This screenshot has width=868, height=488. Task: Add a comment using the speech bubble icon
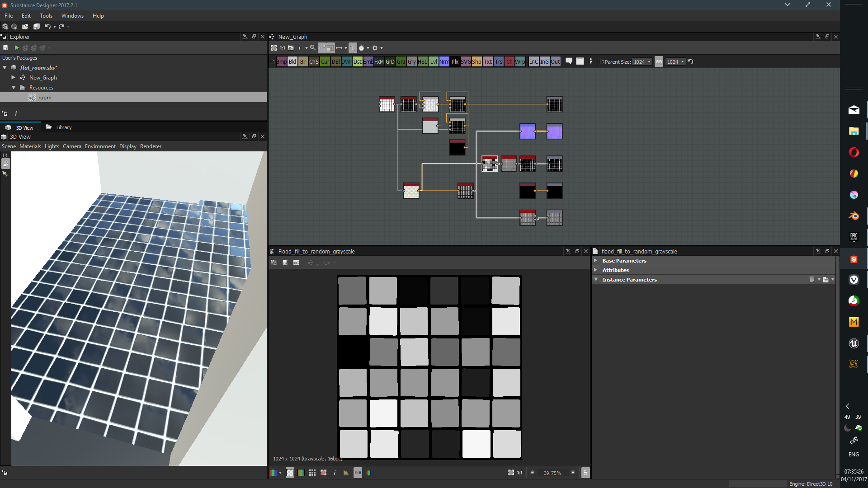tap(569, 61)
